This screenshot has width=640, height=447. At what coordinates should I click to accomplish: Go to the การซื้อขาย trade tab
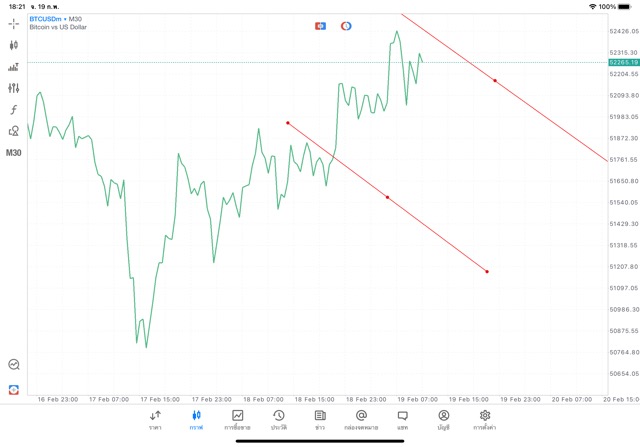click(238, 420)
